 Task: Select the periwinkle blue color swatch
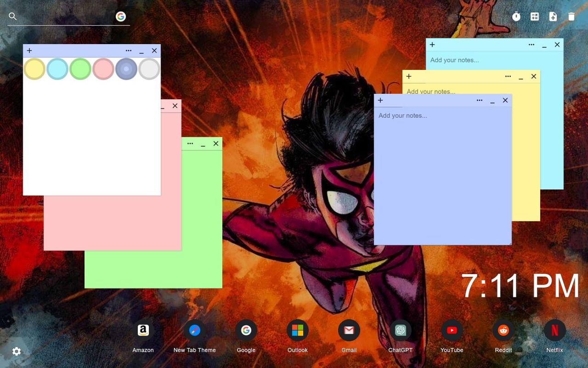(x=126, y=69)
